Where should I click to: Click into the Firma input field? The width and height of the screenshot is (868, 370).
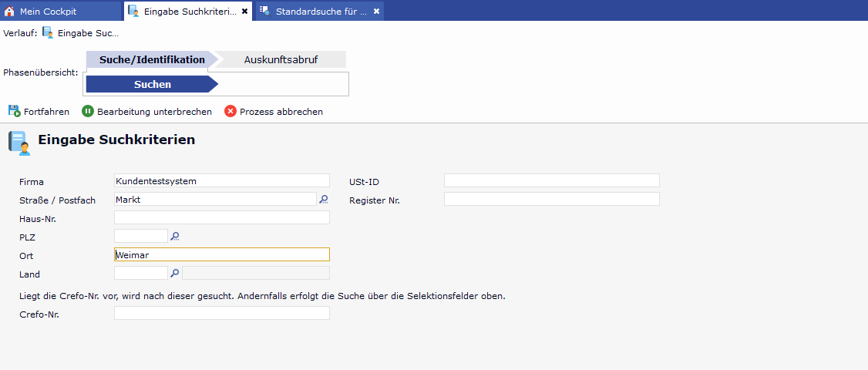point(221,180)
